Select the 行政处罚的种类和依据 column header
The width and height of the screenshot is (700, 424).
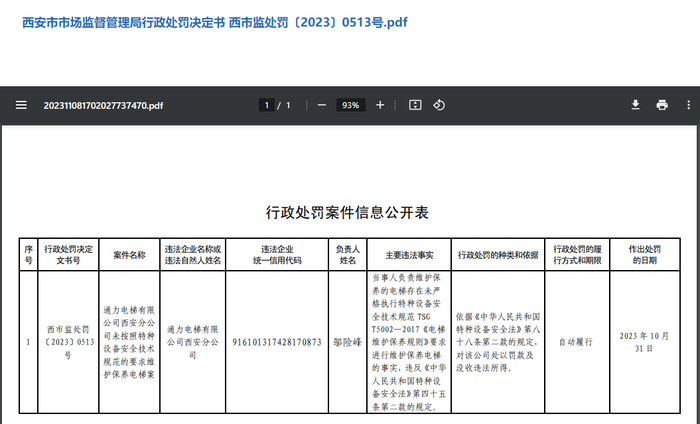point(498,255)
